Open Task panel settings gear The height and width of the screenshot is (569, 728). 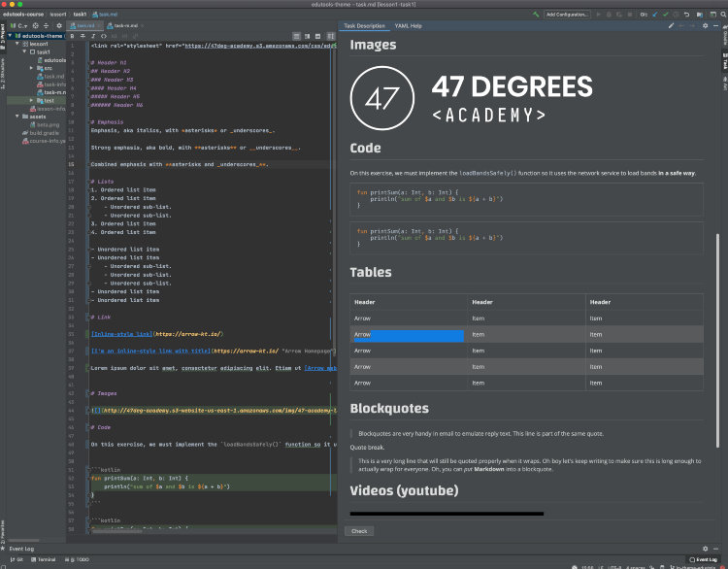(x=706, y=26)
